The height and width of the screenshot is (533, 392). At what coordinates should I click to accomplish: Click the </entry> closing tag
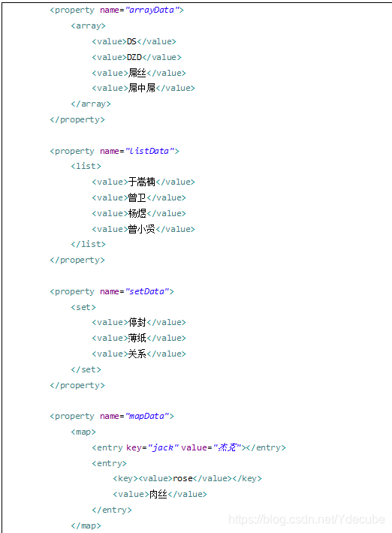coord(111,510)
